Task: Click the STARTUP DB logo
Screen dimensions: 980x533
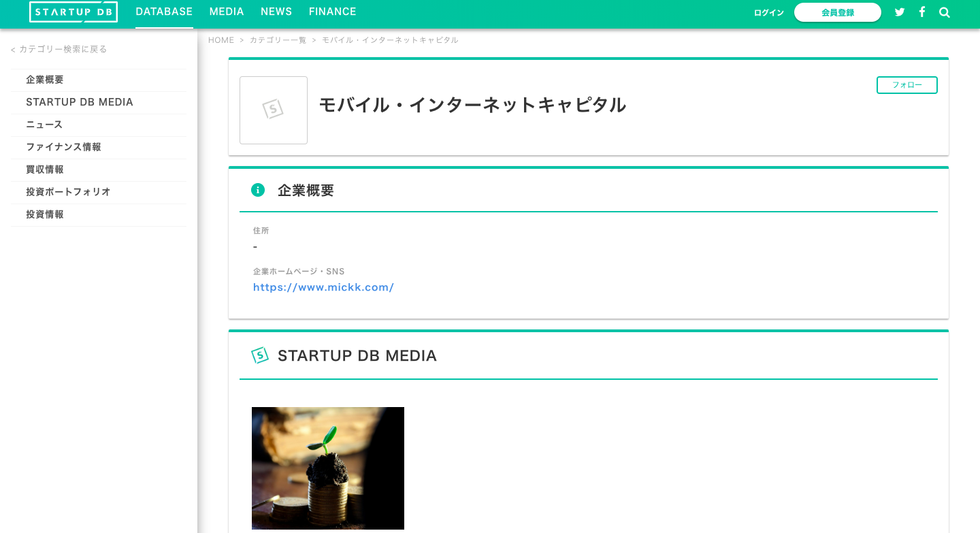Action: click(73, 12)
